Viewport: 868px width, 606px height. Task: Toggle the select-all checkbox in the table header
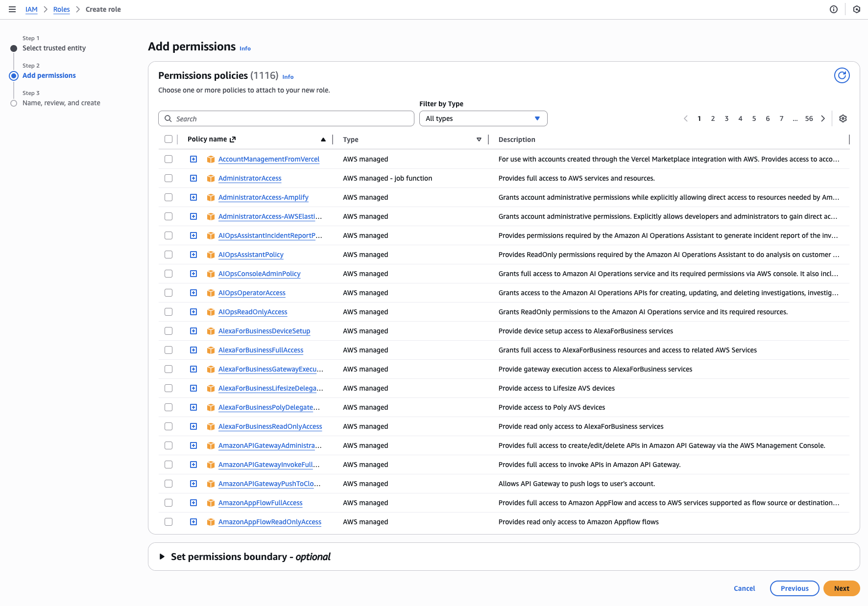pos(169,139)
